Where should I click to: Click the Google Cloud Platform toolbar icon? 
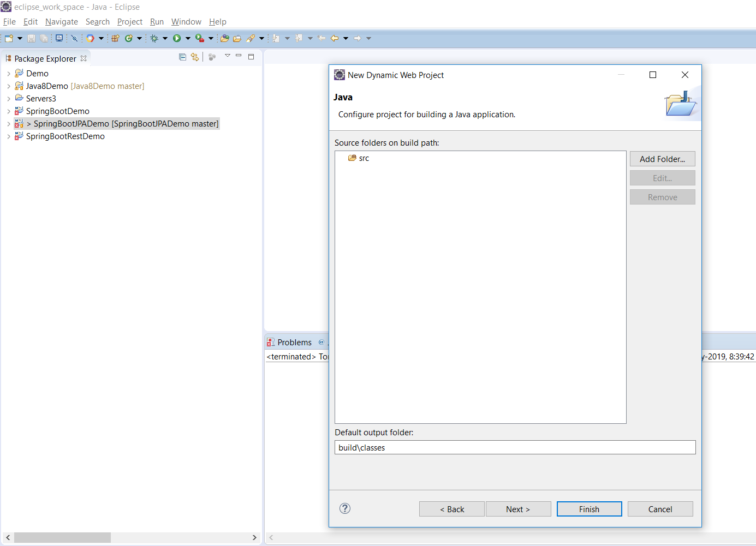(x=90, y=38)
